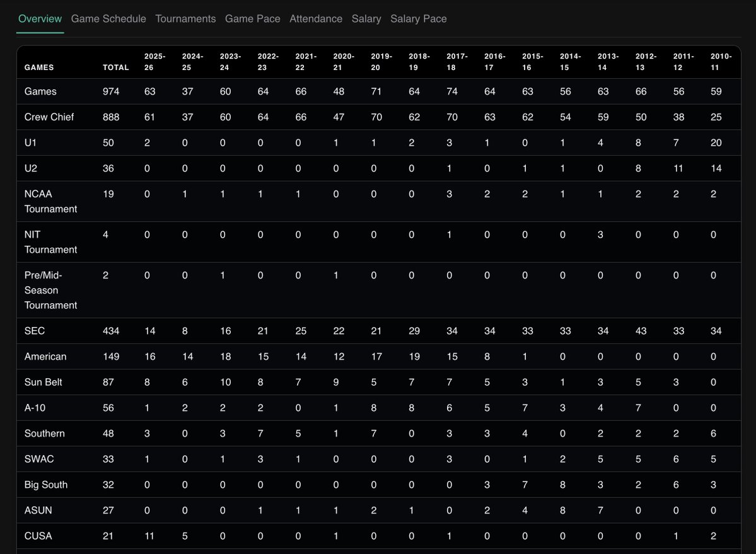Image resolution: width=756 pixels, height=554 pixels.
Task: Click the SEC 2021-22 value 25
Action: coord(301,331)
